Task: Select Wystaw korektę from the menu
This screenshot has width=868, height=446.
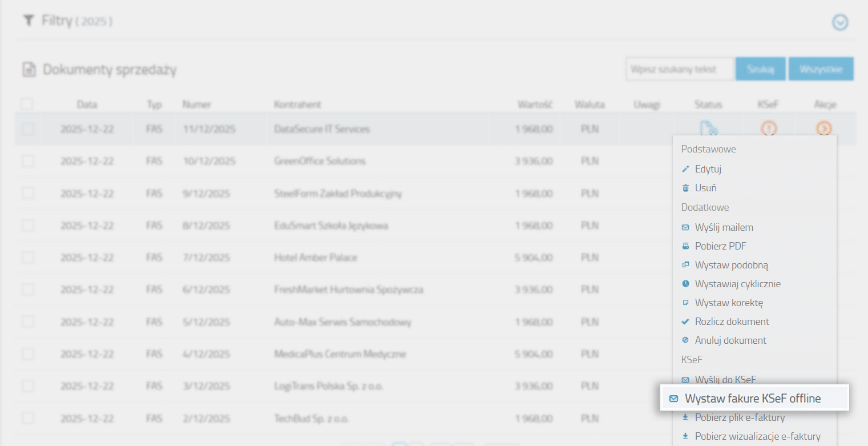Action: click(x=729, y=303)
